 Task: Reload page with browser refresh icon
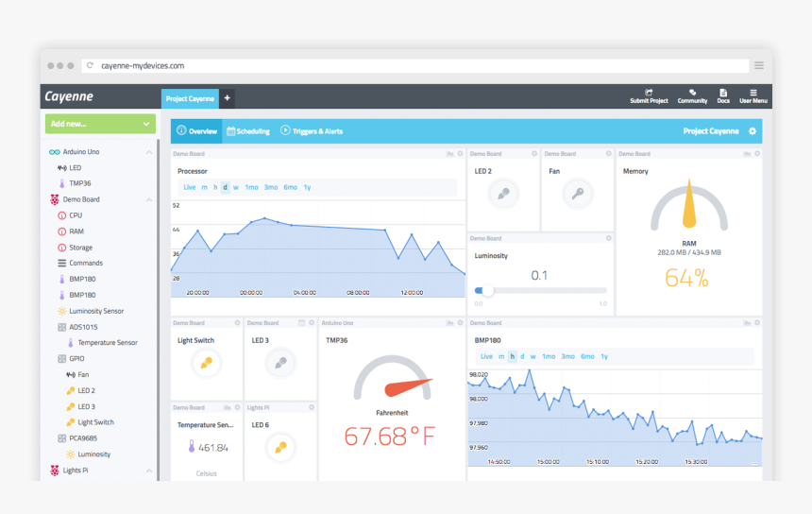pyautogui.click(x=90, y=65)
